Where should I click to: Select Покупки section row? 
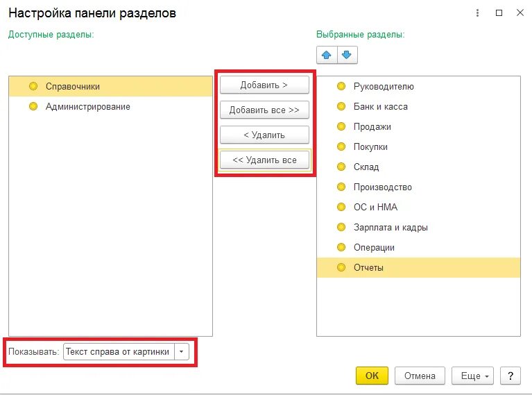(418, 146)
